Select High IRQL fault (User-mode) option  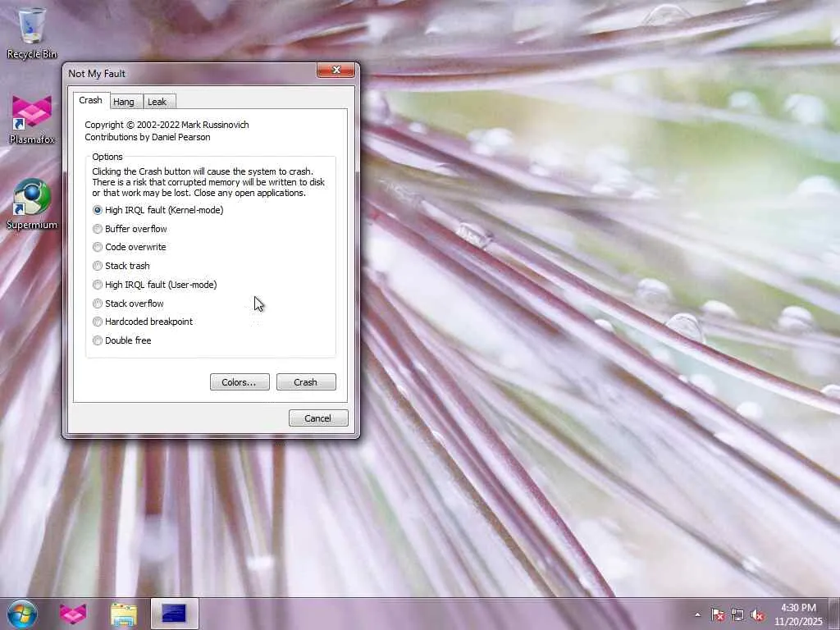click(x=155, y=285)
